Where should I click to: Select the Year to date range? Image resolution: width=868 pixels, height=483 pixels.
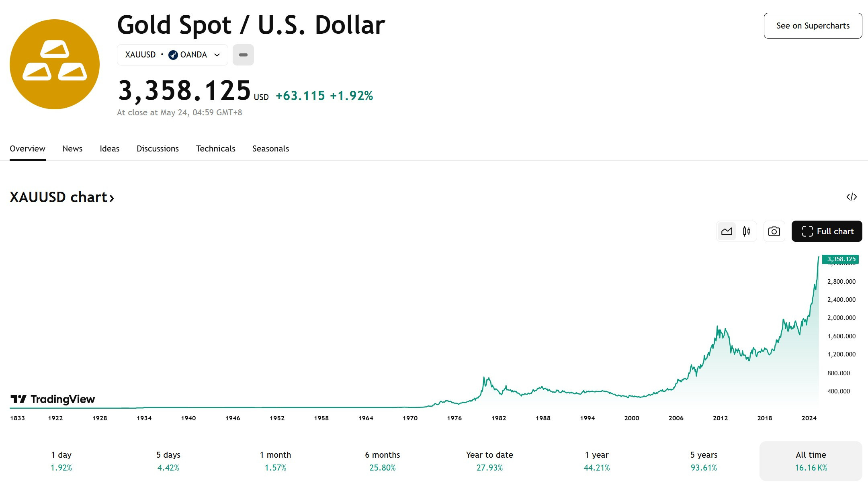pyautogui.click(x=489, y=461)
